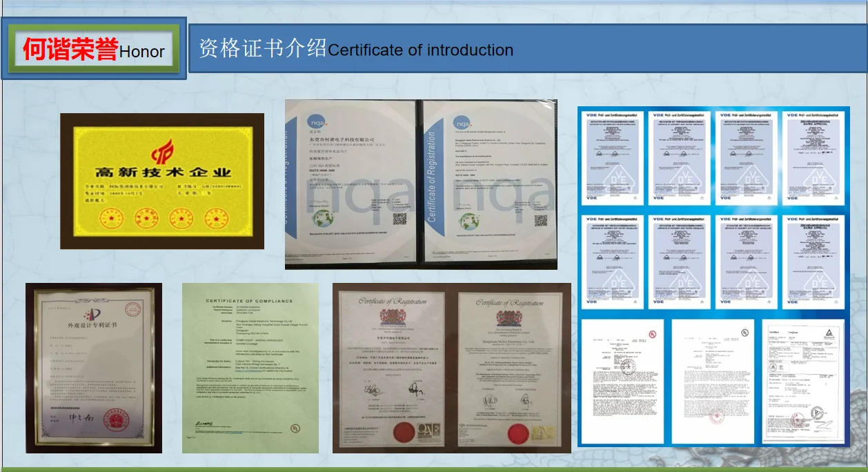The height and width of the screenshot is (472, 868).
Task: Select the first VDE certificate in top row
Action: tap(614, 157)
